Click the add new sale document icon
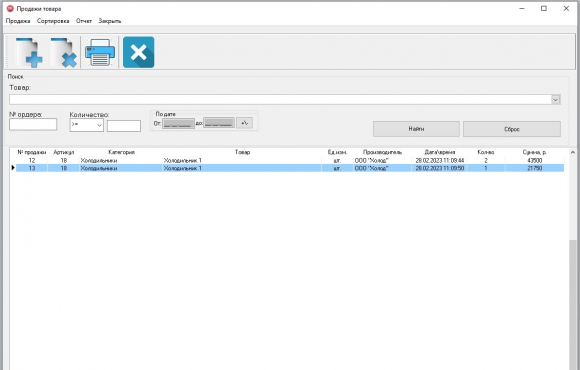Viewport: 580px width, 370px height. [x=29, y=53]
